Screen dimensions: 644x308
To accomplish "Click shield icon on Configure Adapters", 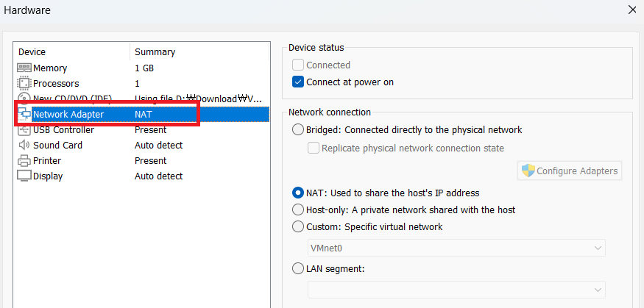I will (x=528, y=171).
